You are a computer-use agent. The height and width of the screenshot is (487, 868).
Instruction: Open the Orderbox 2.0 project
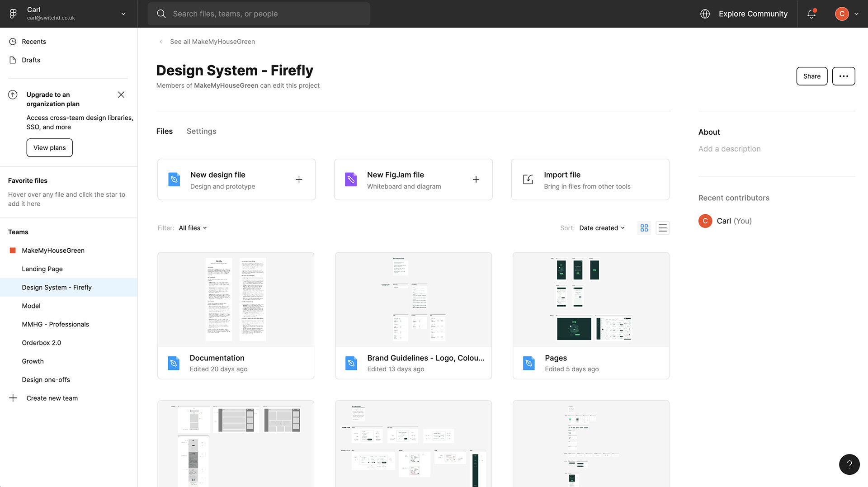(69, 343)
